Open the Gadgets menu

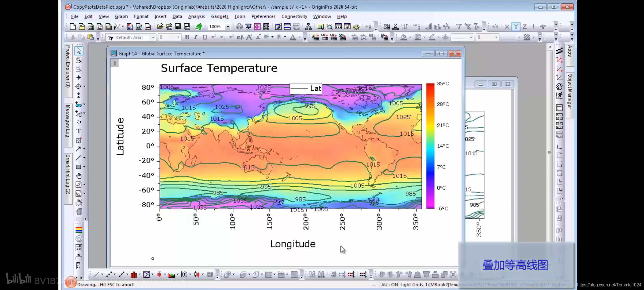219,16
